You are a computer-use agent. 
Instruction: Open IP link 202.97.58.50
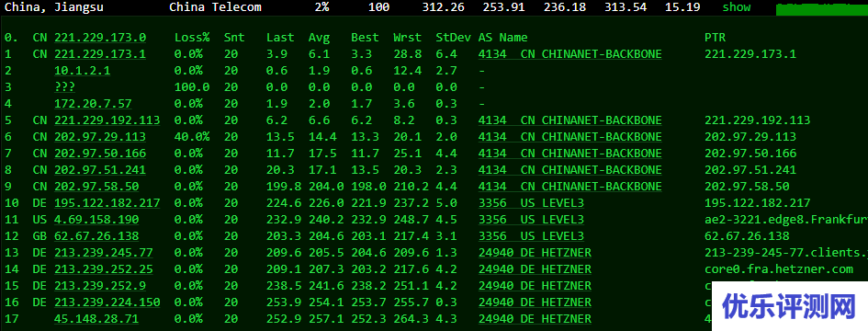(96, 187)
